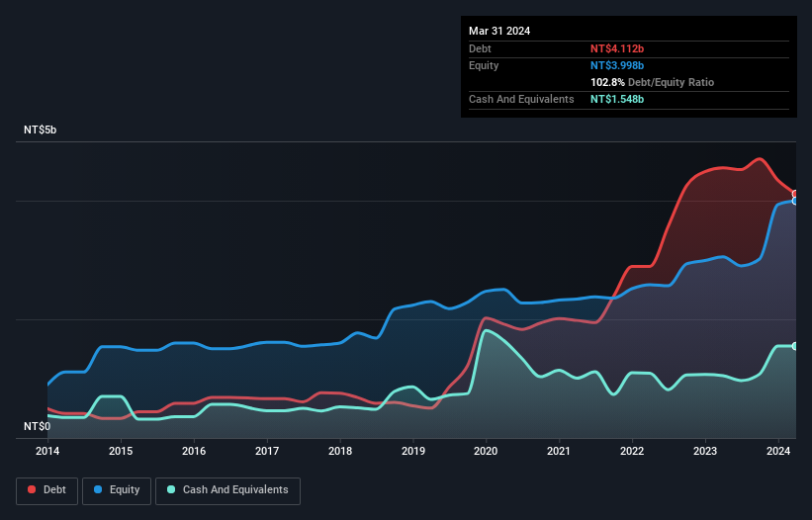Click the Equity label in tooltip
The height and width of the screenshot is (520, 812).
coord(484,65)
